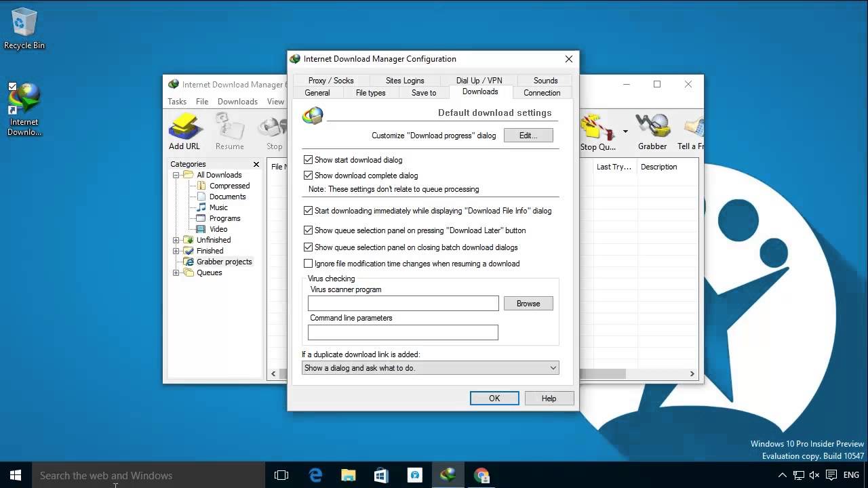Select the Documents category
This screenshot has width=868, height=488.
click(227, 197)
